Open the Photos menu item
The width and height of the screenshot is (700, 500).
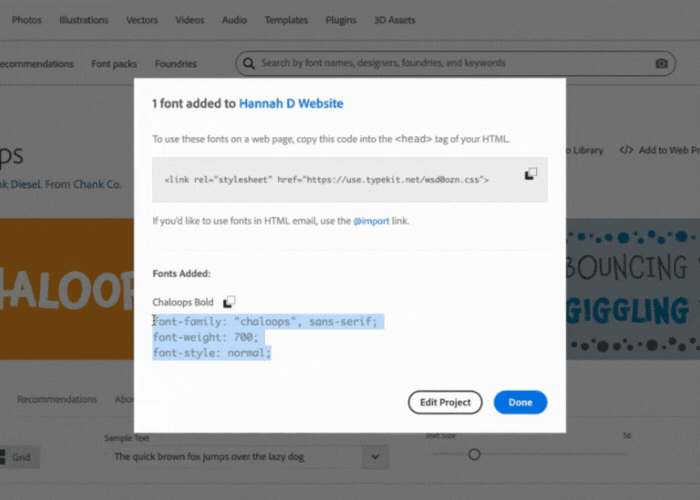point(26,20)
